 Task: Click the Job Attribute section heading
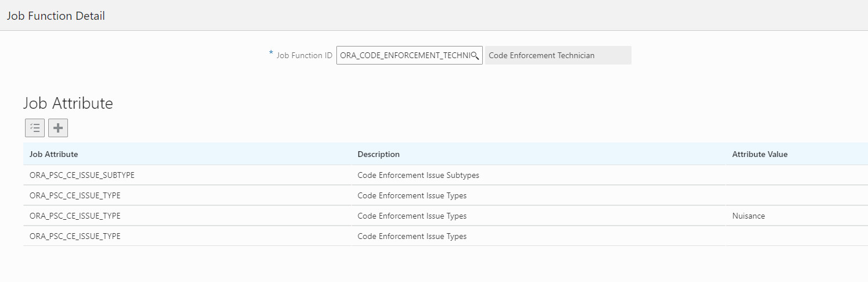(68, 103)
